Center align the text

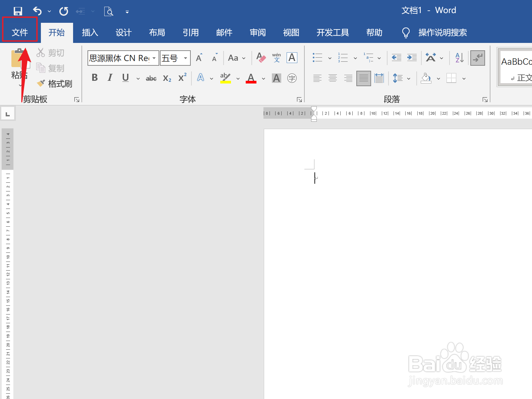333,78
